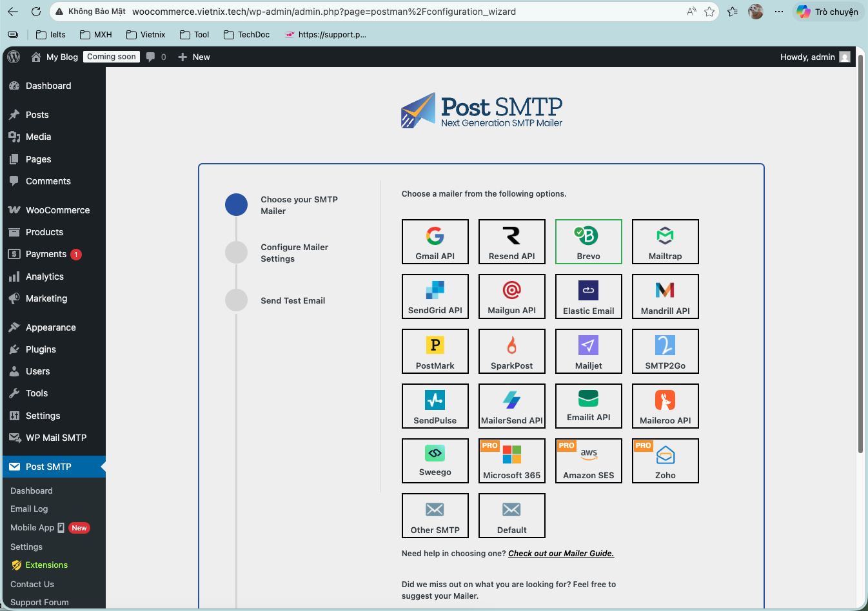Click the browser address bar URL
The height and width of the screenshot is (611, 868).
(x=324, y=12)
